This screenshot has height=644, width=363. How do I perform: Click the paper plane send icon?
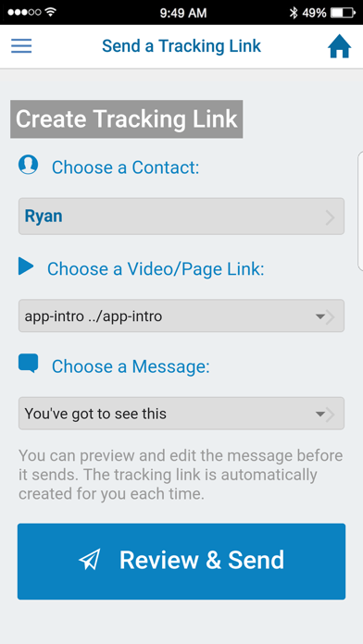pyautogui.click(x=90, y=560)
